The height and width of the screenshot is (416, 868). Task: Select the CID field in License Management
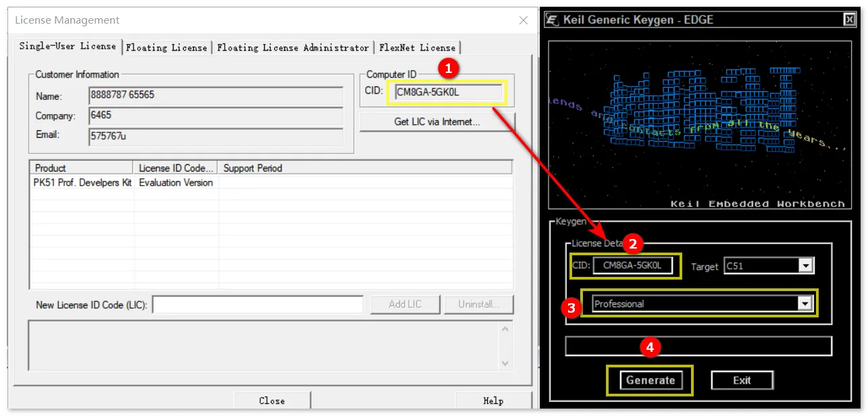point(449,93)
